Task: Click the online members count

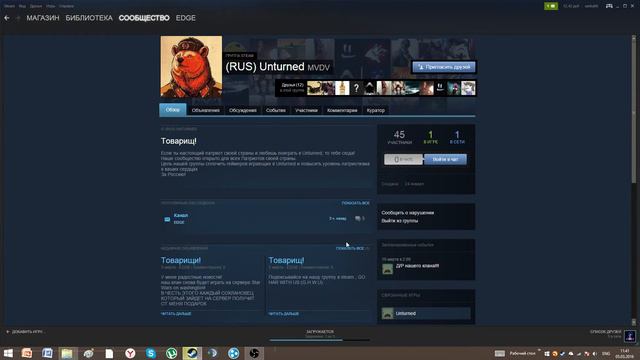Action: (x=457, y=137)
